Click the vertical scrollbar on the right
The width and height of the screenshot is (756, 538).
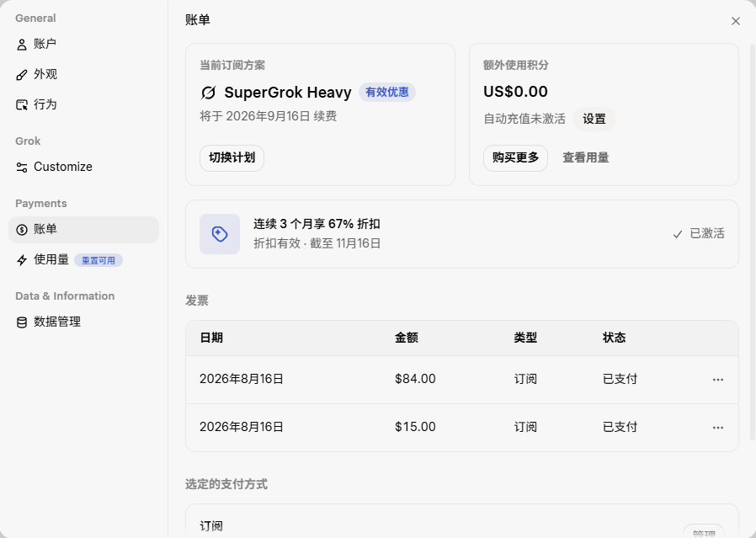(x=752, y=242)
